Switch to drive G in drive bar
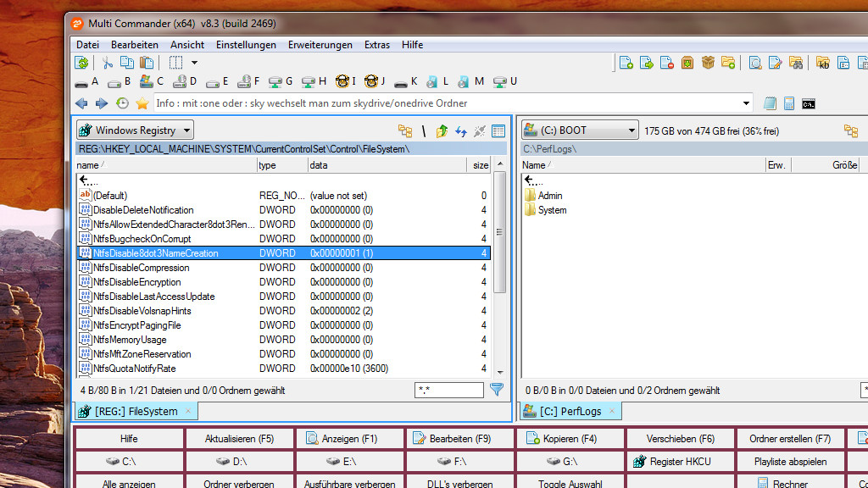 pos(281,81)
